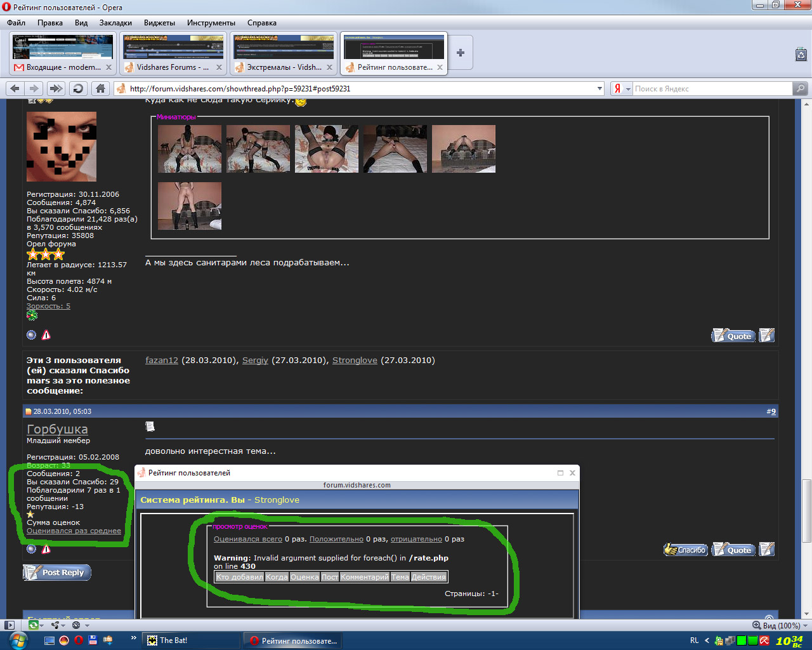Click the Avira umbrella tray icon
812x650 pixels.
click(764, 640)
